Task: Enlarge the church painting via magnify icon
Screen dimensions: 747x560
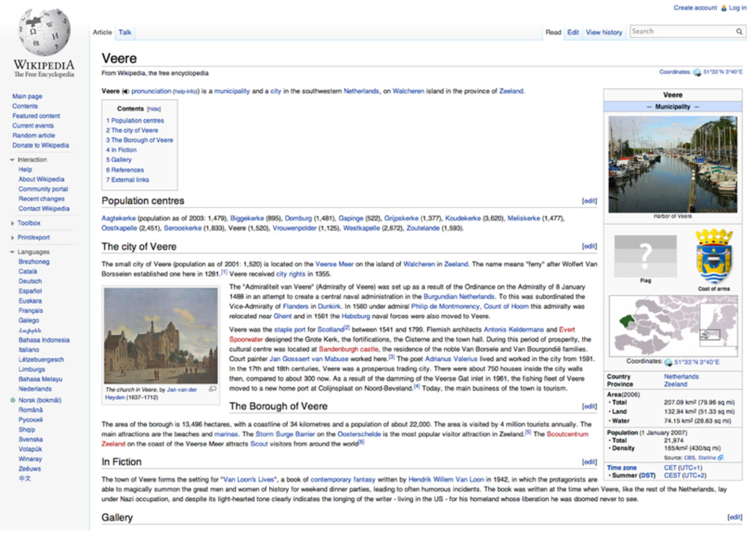Action: [x=212, y=389]
